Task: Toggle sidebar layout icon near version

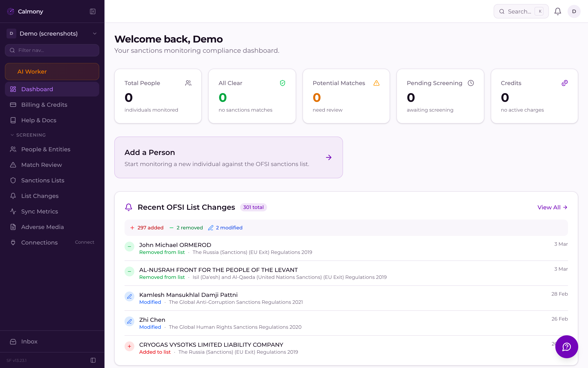Action: pyautogui.click(x=93, y=360)
